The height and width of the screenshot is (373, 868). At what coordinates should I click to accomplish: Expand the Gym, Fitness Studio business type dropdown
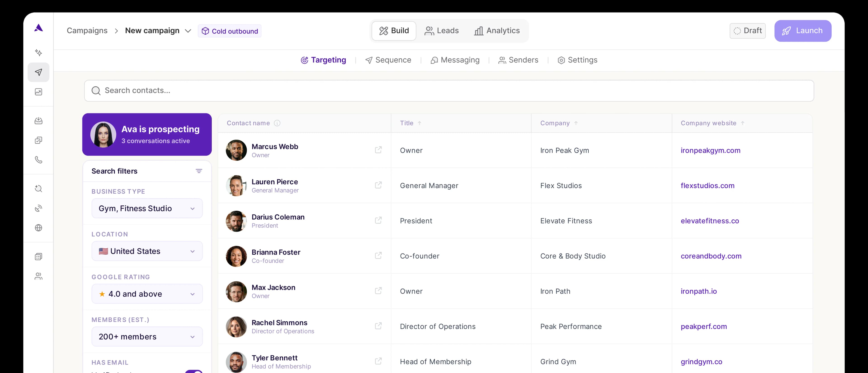[147, 208]
